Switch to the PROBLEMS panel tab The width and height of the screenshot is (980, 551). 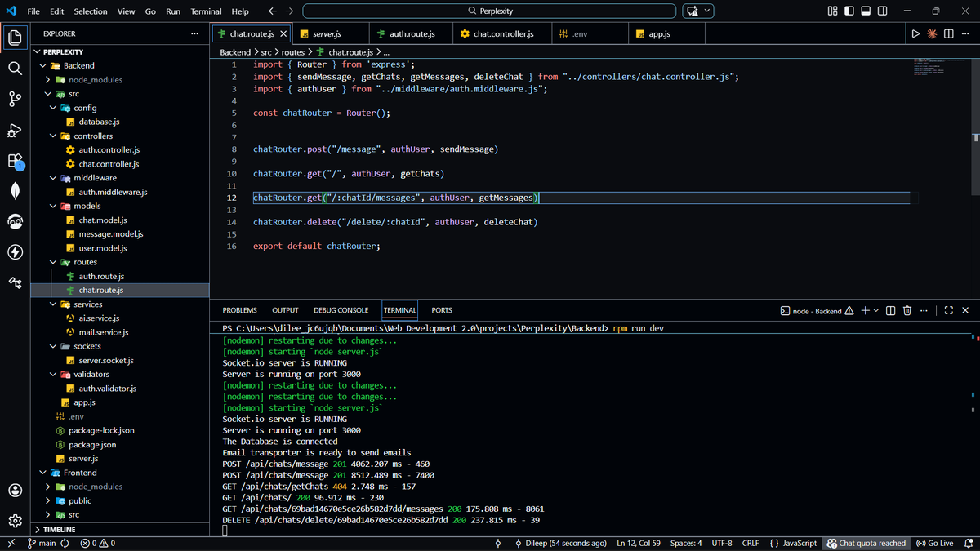coord(240,310)
